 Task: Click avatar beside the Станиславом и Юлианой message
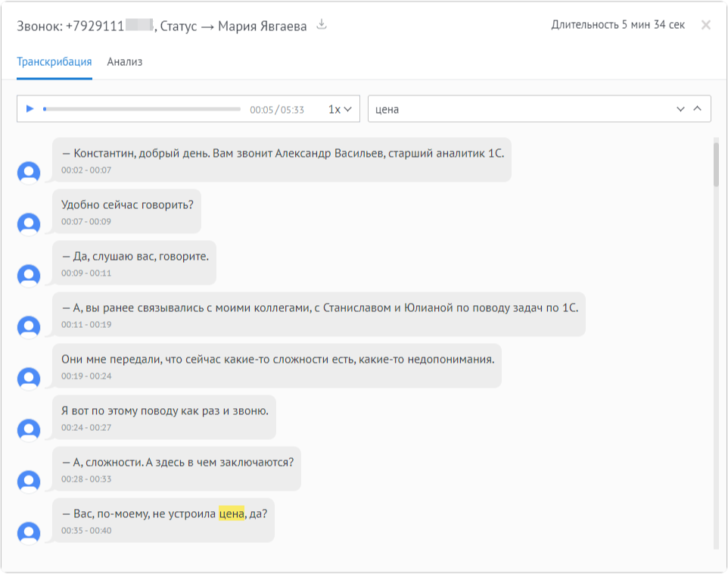pos(29,328)
